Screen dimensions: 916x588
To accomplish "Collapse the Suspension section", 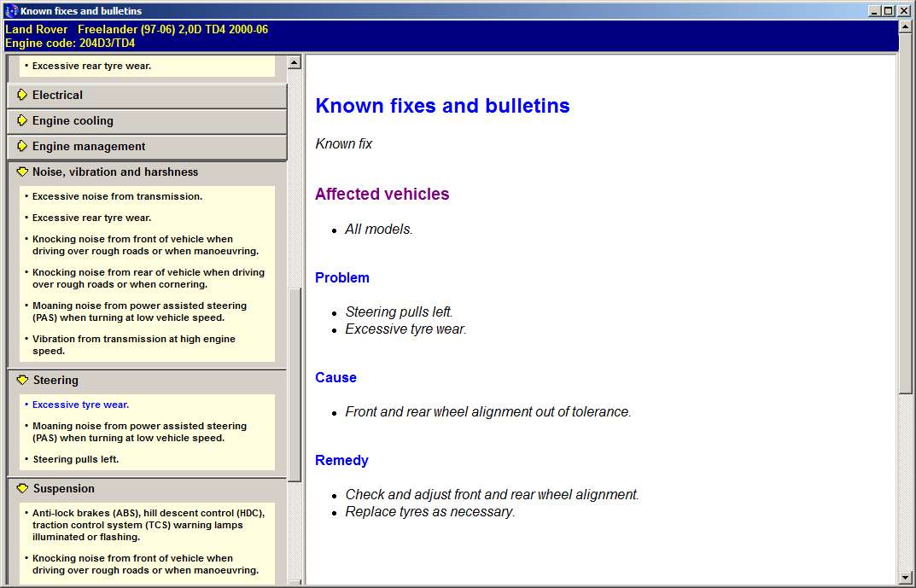I will point(147,489).
